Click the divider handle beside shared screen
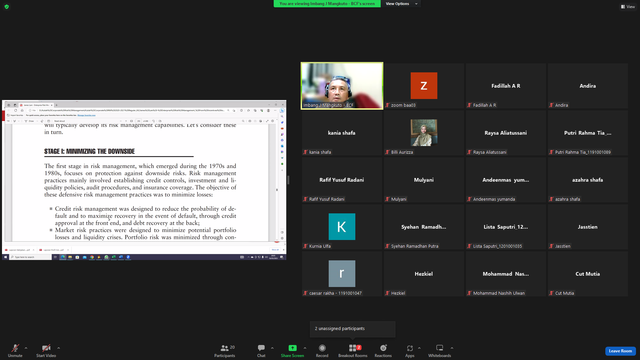640x360 pixels. pyautogui.click(x=288, y=180)
